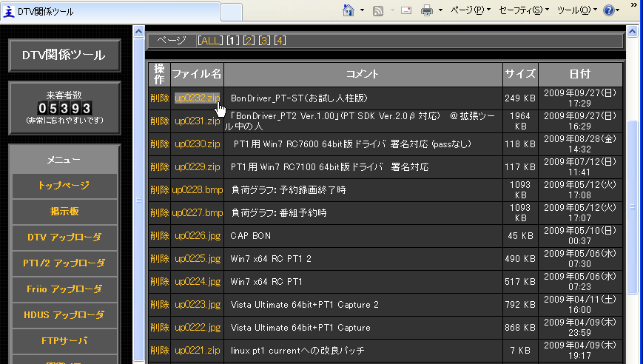Image resolution: width=643 pixels, height=364 pixels.
Task: Open 掲示板 in the sidebar menu
Action: click(x=64, y=212)
